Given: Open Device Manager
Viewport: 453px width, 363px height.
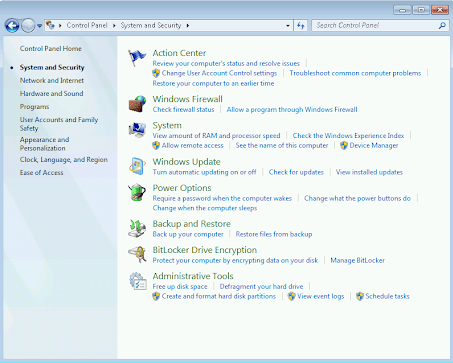Looking at the screenshot, I should pyautogui.click(x=374, y=145).
